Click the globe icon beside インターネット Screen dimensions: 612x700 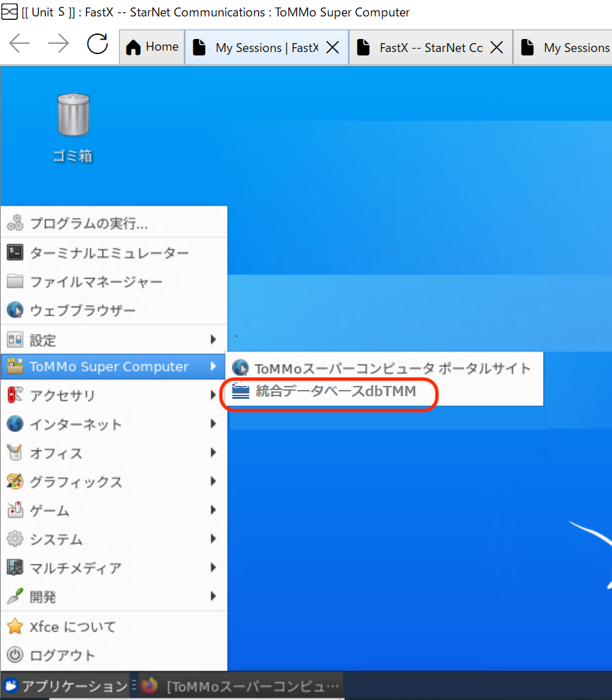click(x=15, y=424)
